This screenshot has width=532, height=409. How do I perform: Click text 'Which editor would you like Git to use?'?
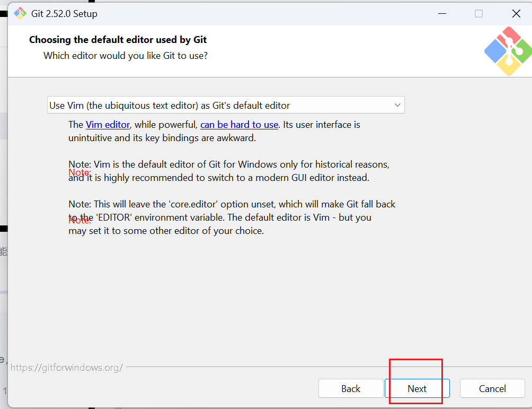[x=126, y=56]
